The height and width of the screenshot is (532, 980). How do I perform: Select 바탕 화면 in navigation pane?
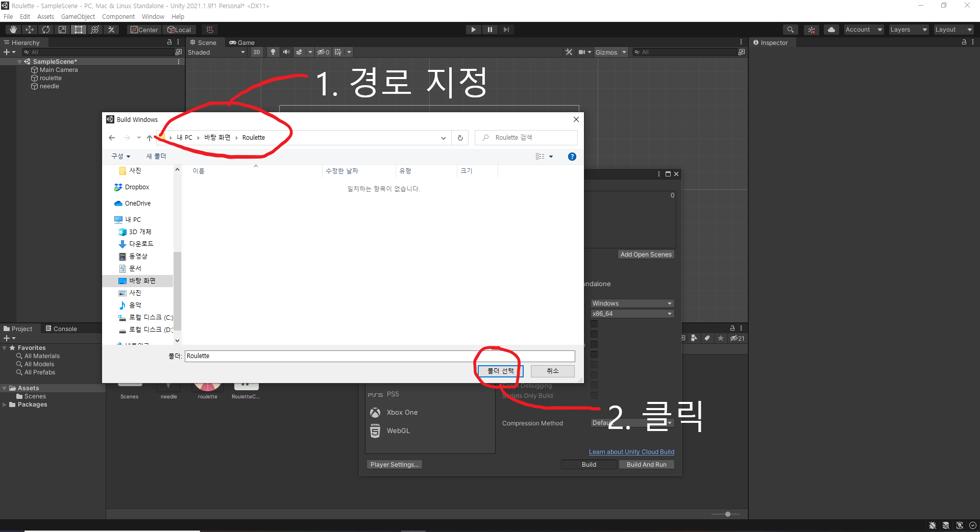tap(138, 281)
